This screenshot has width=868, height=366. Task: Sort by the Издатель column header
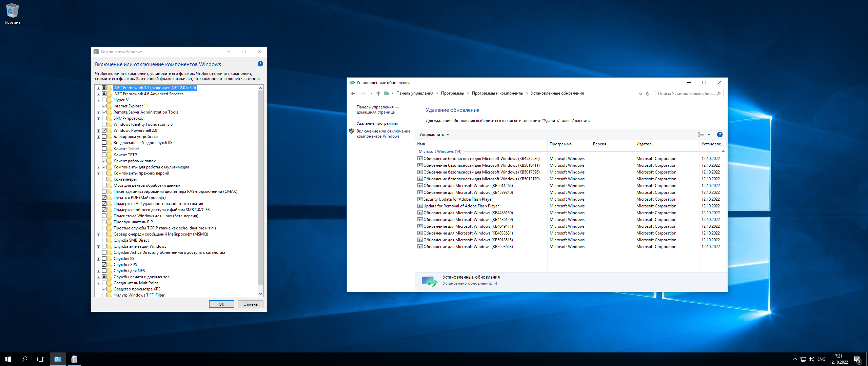[667, 144]
